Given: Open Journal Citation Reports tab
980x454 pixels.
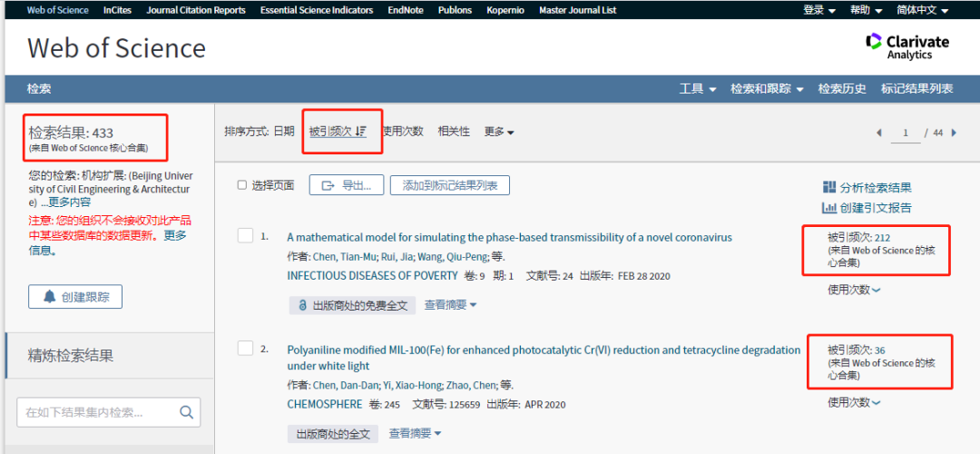Looking at the screenshot, I should [x=196, y=10].
